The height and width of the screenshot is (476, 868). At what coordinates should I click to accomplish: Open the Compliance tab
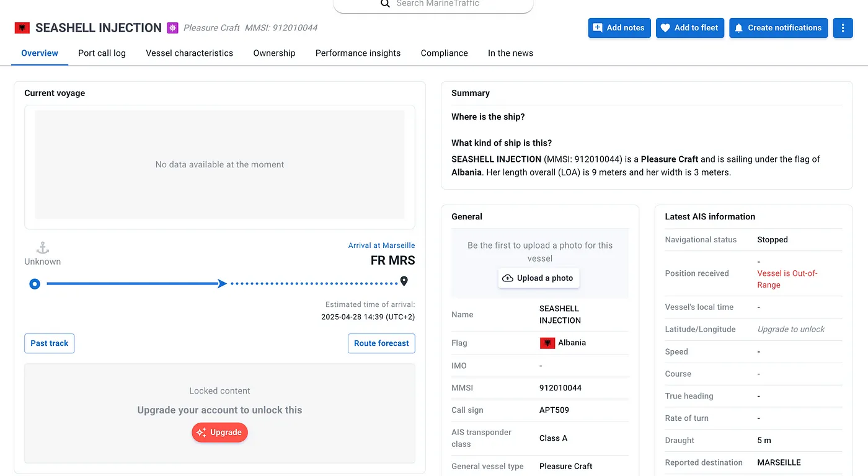(x=444, y=53)
